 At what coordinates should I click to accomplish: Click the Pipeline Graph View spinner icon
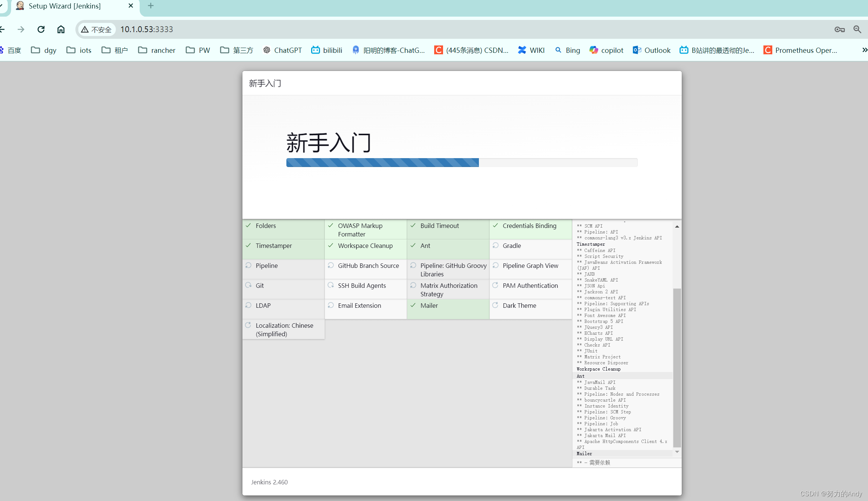(x=496, y=265)
